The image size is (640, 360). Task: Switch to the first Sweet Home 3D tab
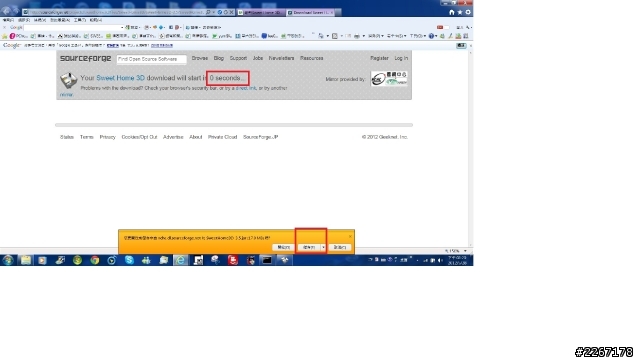click(261, 13)
